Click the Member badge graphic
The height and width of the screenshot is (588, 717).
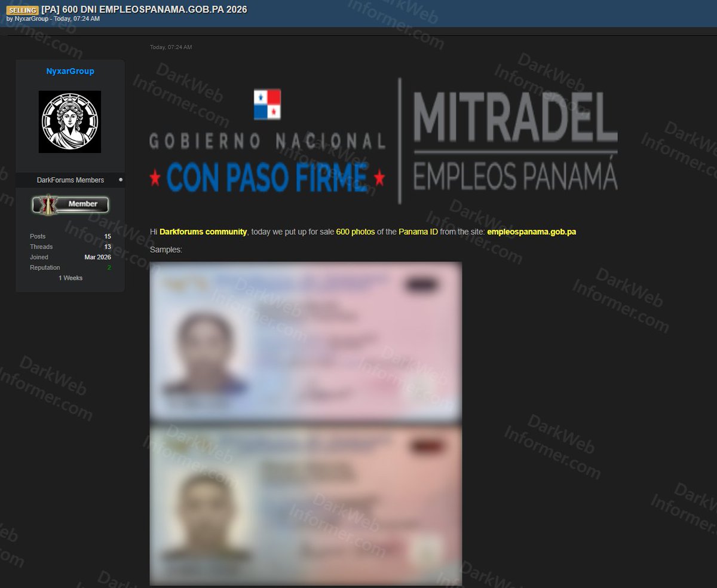(x=70, y=204)
